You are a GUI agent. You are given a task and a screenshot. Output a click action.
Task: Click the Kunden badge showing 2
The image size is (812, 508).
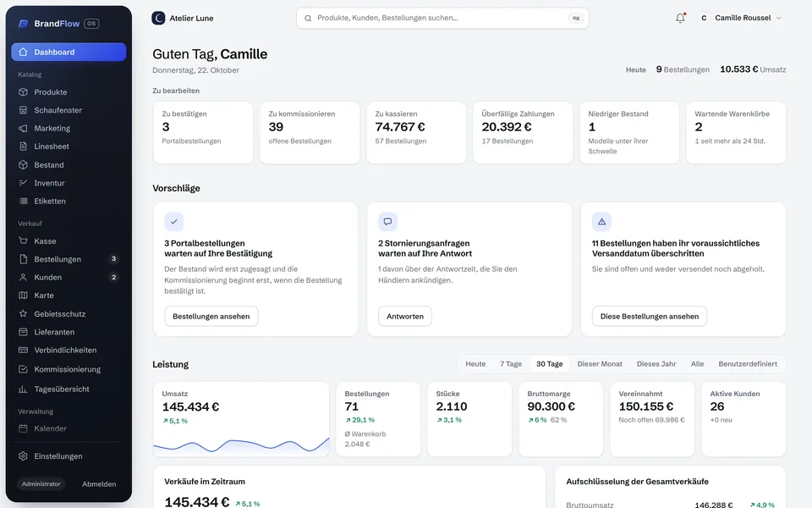[x=113, y=277]
